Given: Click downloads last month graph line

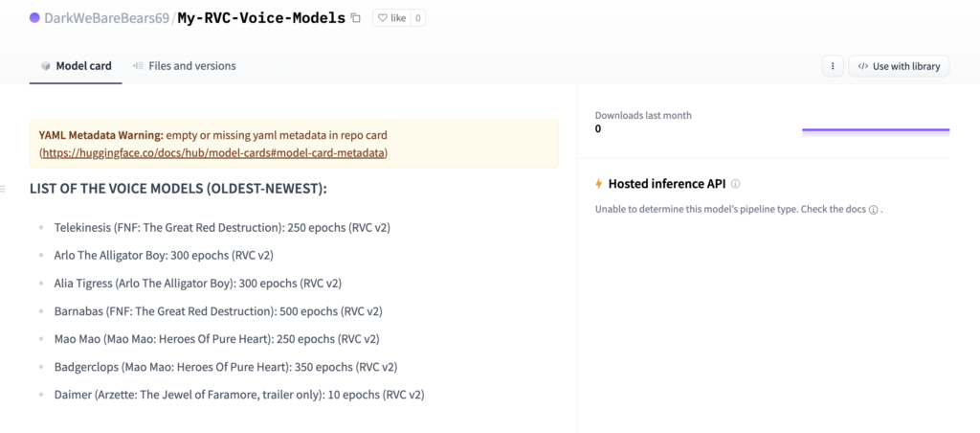Looking at the screenshot, I should click(876, 130).
